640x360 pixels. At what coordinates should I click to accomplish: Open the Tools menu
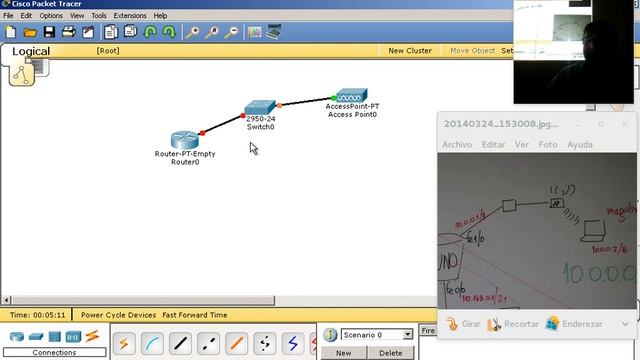(x=99, y=16)
